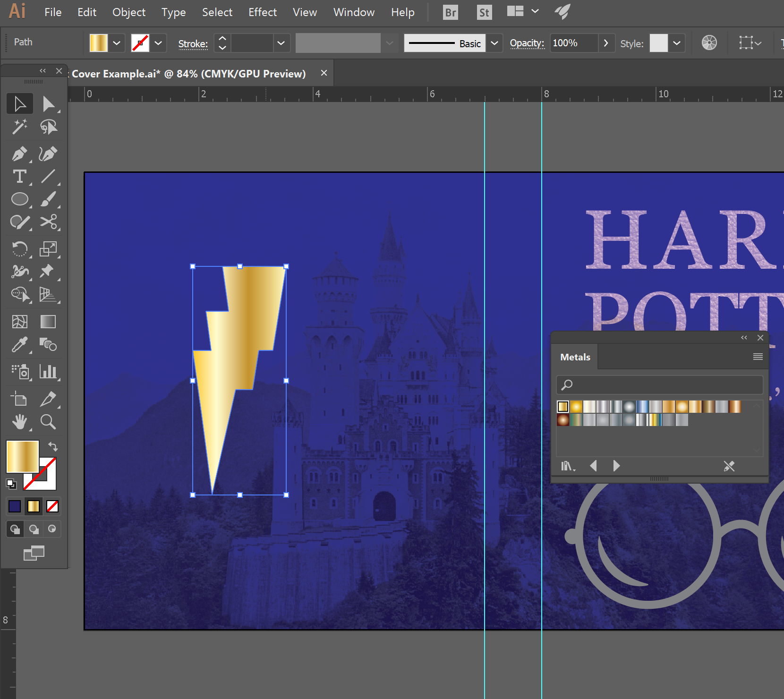Select the Zoom tool

48,422
